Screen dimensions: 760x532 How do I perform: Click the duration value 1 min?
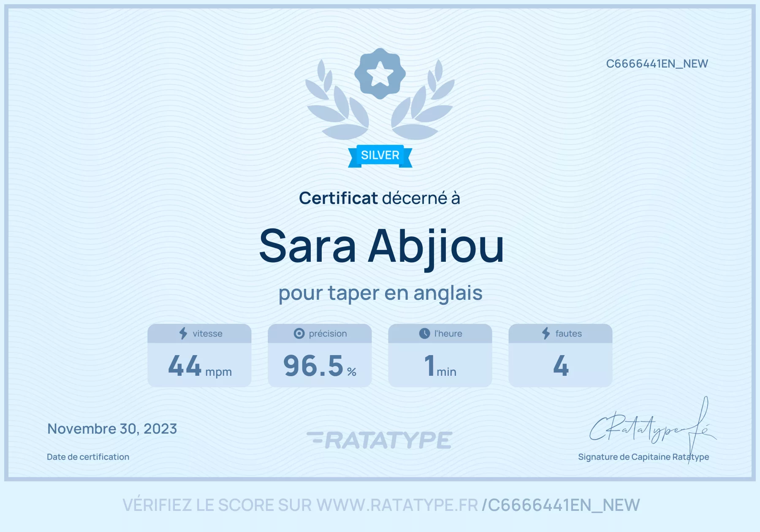[440, 366]
